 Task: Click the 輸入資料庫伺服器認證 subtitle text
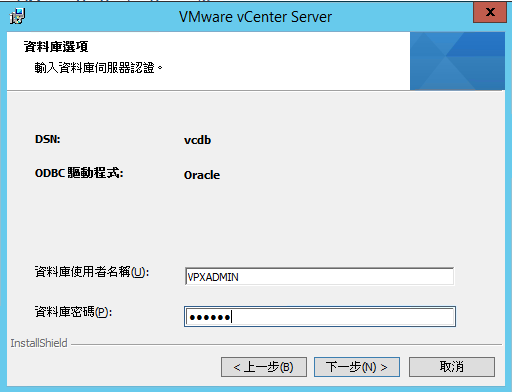coord(98,68)
